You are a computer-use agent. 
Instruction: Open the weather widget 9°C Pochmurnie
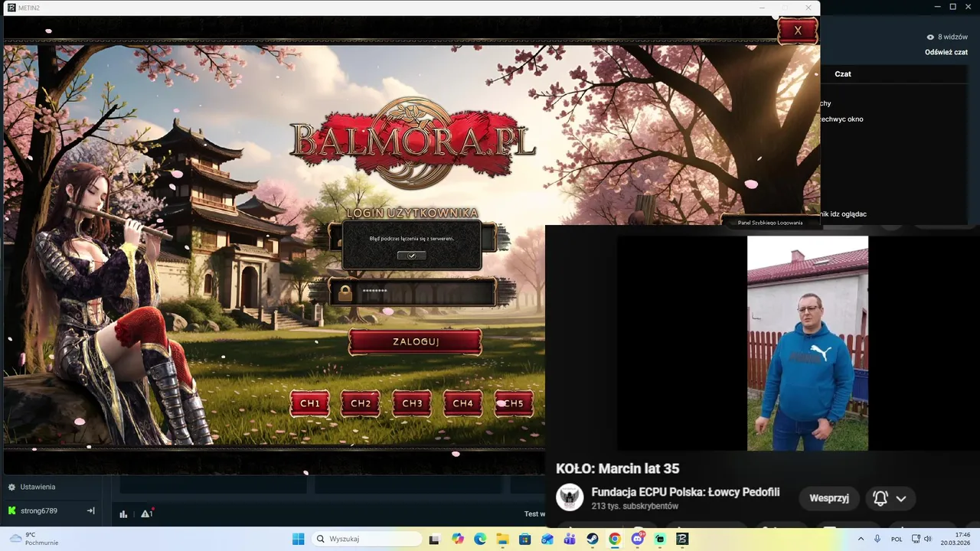coord(34,539)
